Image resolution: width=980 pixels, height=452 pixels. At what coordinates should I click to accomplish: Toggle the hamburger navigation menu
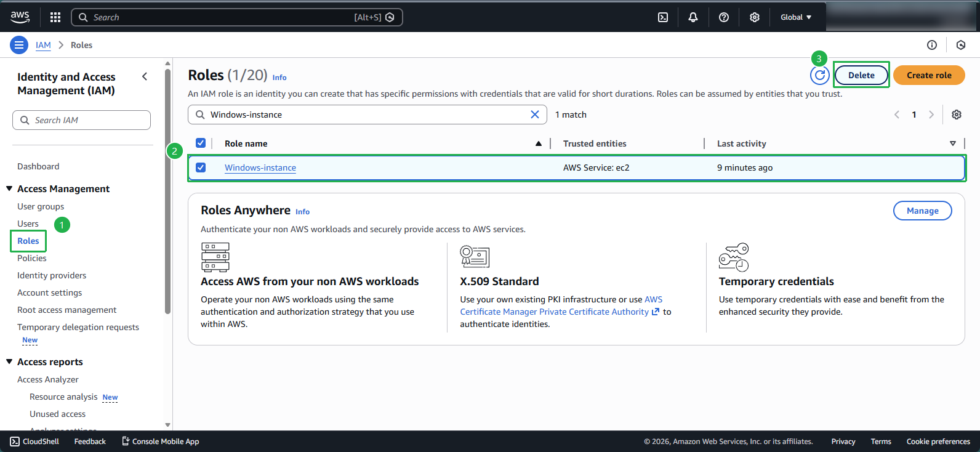[19, 45]
